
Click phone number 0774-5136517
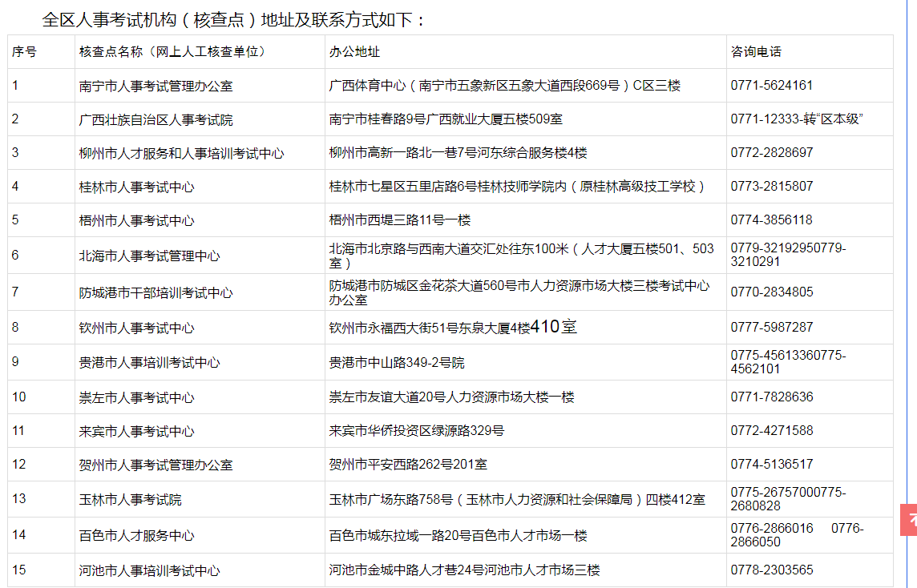click(x=771, y=465)
